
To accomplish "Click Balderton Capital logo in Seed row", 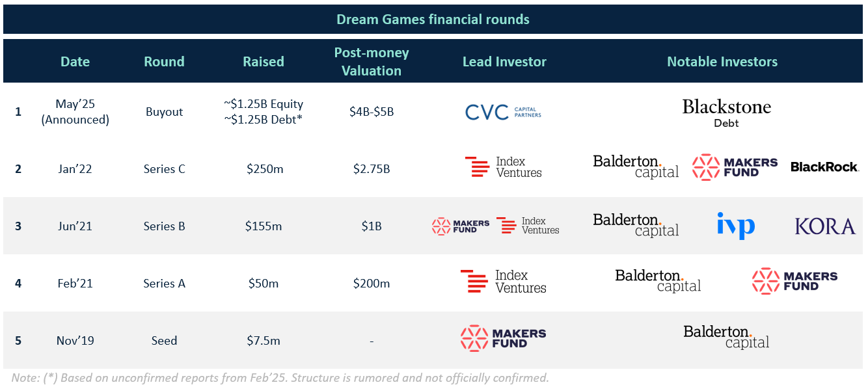I will (726, 337).
